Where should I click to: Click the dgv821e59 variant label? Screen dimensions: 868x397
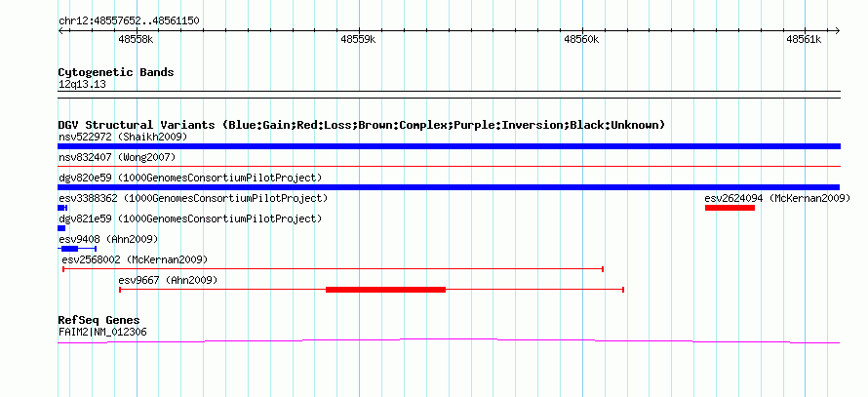[x=190, y=218]
